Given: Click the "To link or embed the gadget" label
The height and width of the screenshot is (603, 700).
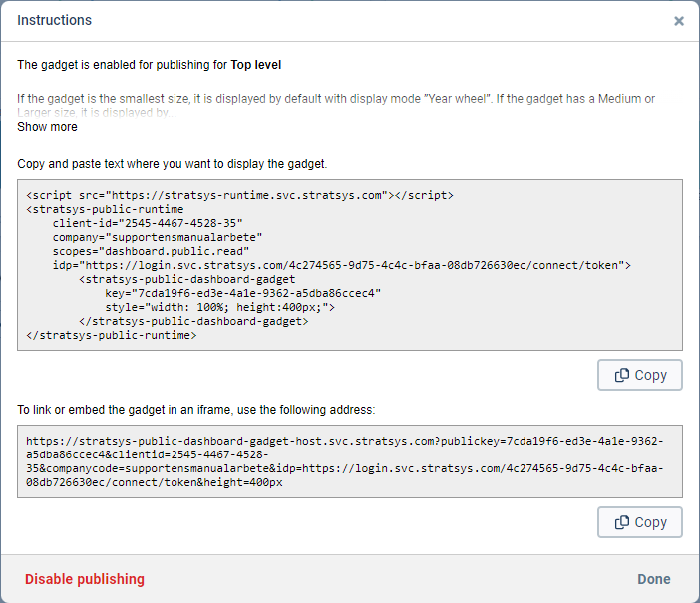Looking at the screenshot, I should tap(195, 410).
